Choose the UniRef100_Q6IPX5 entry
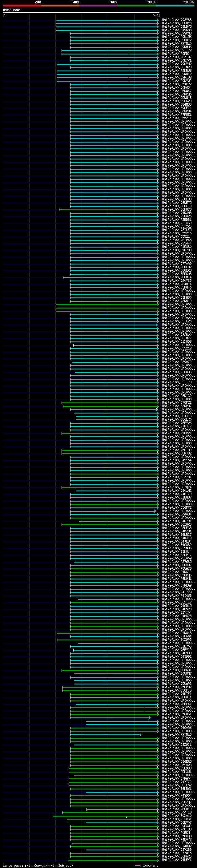This screenshot has width=197, height=868. pyautogui.click(x=177, y=240)
